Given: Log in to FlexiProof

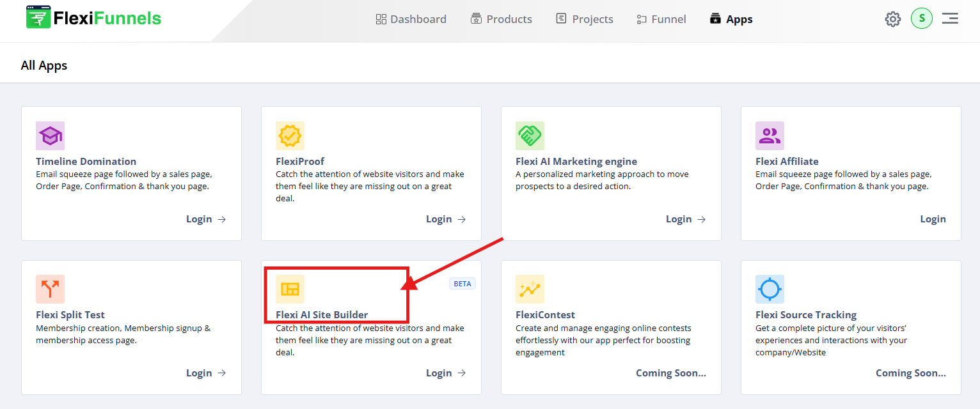Looking at the screenshot, I should (446, 219).
